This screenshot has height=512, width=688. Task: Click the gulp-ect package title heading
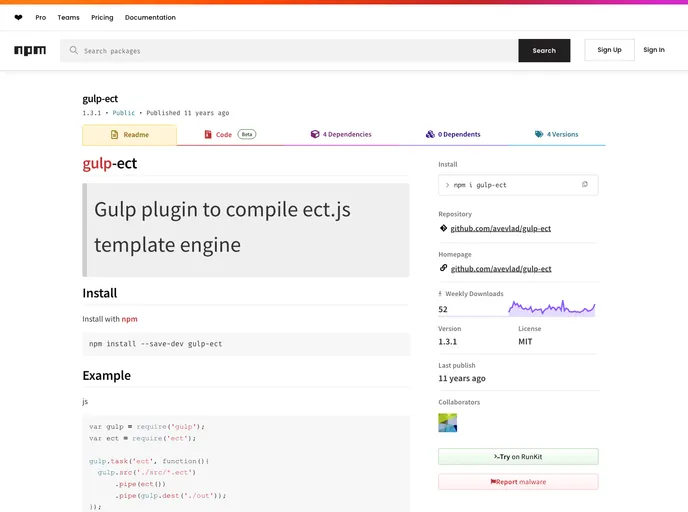tap(100, 99)
